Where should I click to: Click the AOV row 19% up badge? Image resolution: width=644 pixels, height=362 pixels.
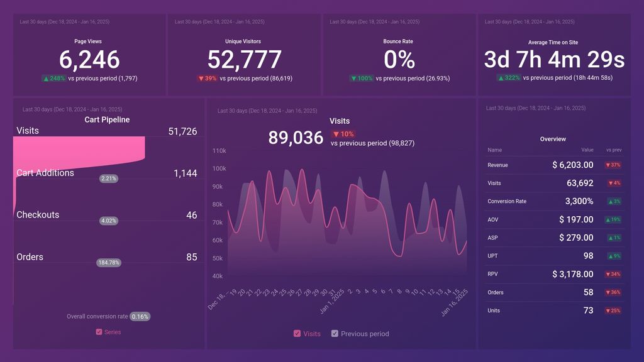[613, 219]
